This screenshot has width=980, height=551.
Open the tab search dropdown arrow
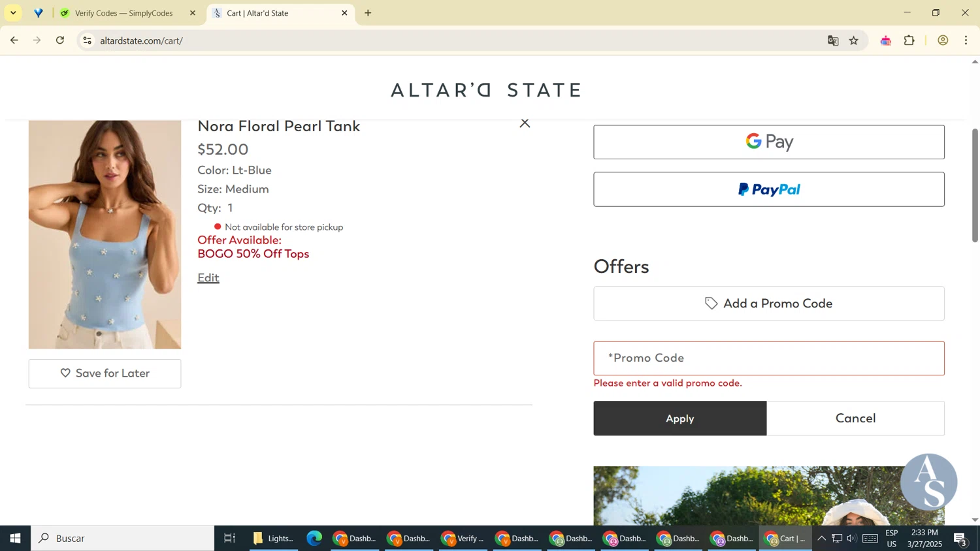[13, 13]
